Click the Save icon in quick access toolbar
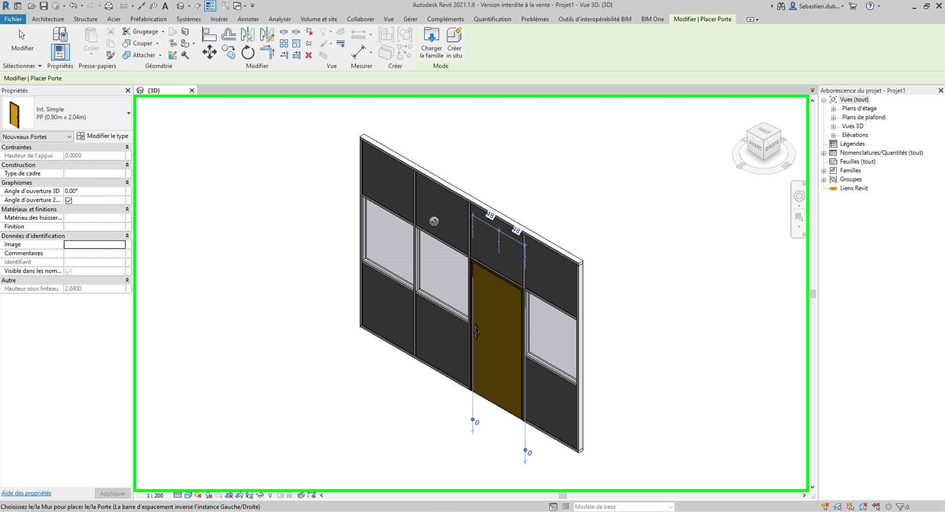The image size is (945, 512). (43, 6)
